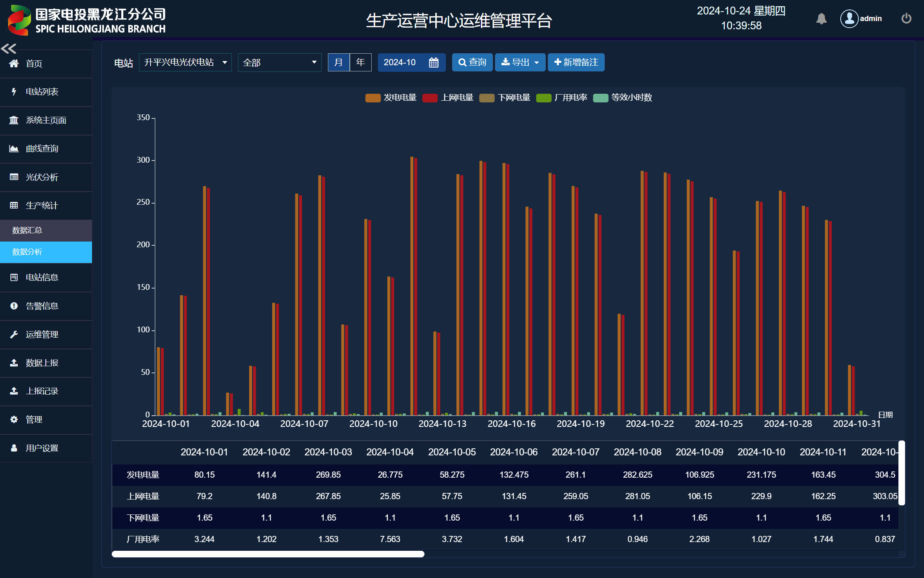924x578 pixels.
Task: Click the 运维管理 wrench icon
Action: tap(14, 334)
